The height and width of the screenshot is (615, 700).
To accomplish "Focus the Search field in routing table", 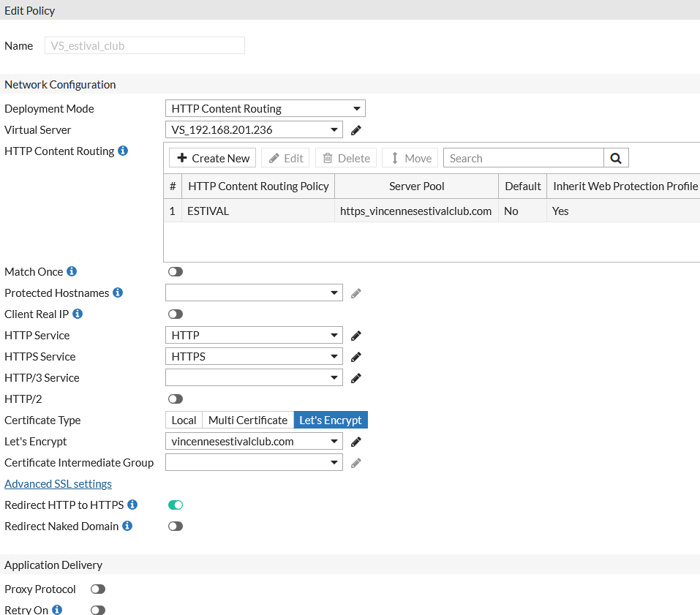I will (x=523, y=158).
